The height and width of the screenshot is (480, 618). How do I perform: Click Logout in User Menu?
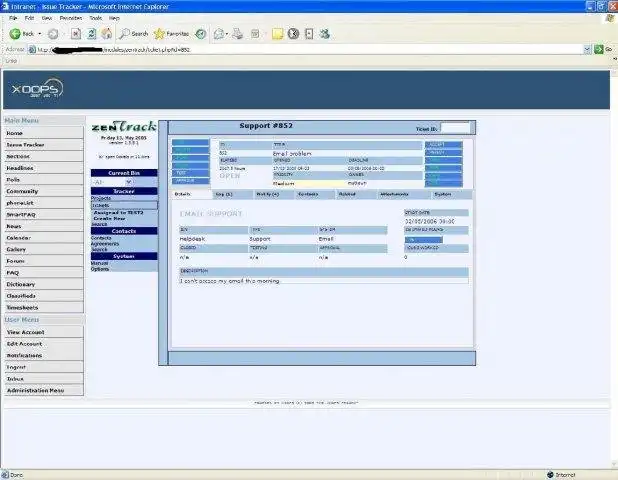pyautogui.click(x=44, y=367)
